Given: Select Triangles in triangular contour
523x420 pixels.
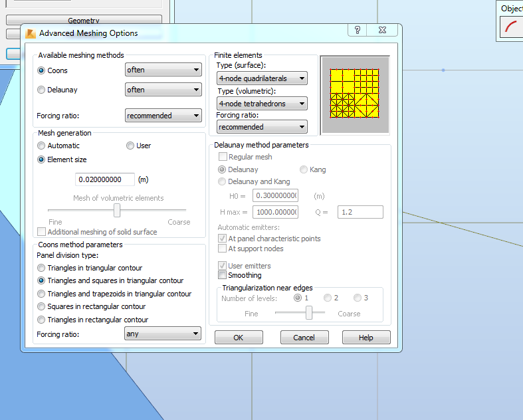Looking at the screenshot, I should click(x=41, y=268).
